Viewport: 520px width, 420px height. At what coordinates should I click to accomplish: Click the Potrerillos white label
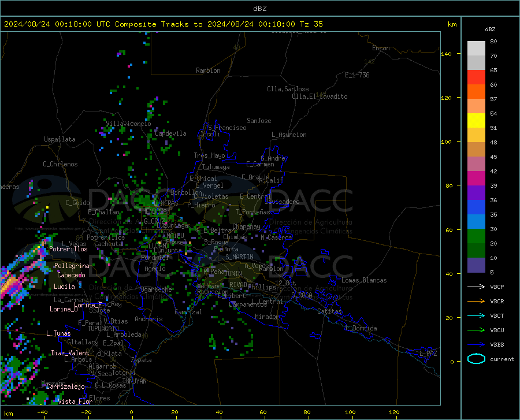coord(68,249)
